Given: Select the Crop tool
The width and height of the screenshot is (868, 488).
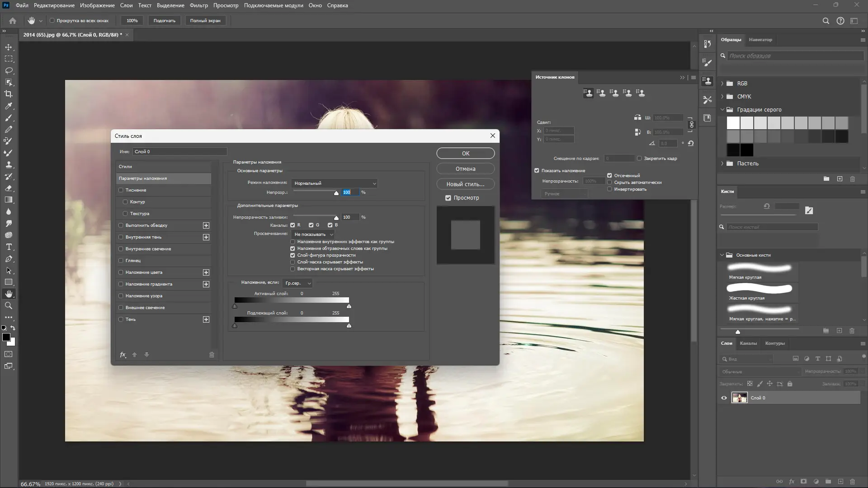Looking at the screenshot, I should point(9,94).
